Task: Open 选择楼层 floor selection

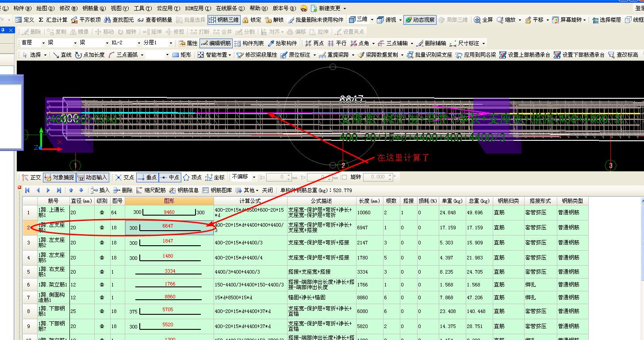Action: tap(606, 20)
